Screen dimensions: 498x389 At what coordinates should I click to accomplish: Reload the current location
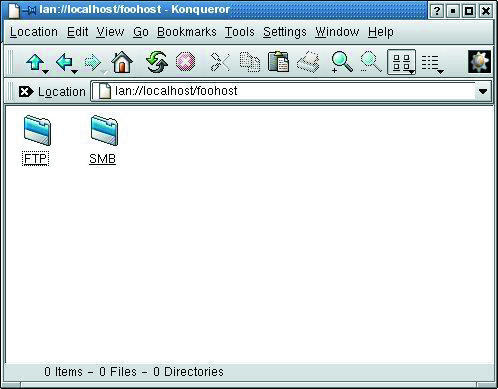(156, 62)
